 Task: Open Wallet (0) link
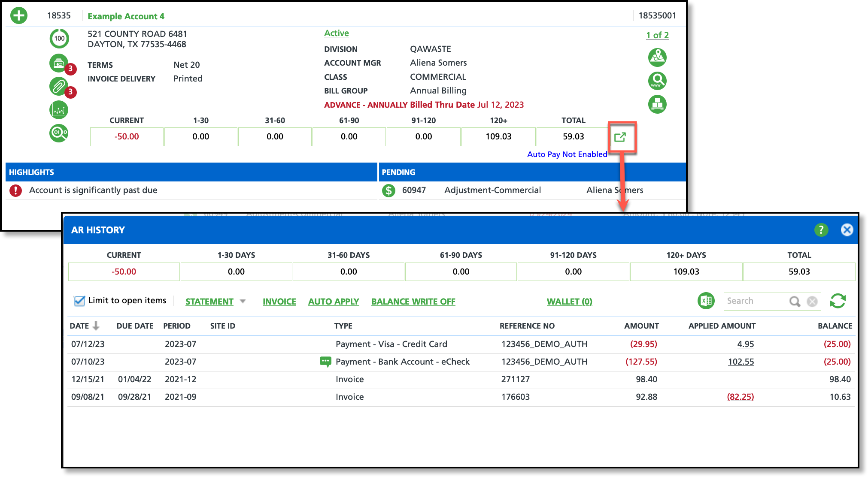pyautogui.click(x=569, y=302)
